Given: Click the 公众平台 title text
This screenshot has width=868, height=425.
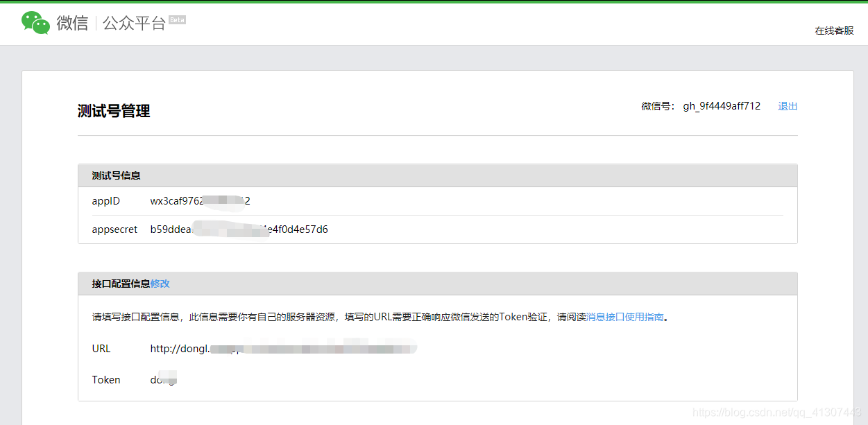Looking at the screenshot, I should pos(135,23).
